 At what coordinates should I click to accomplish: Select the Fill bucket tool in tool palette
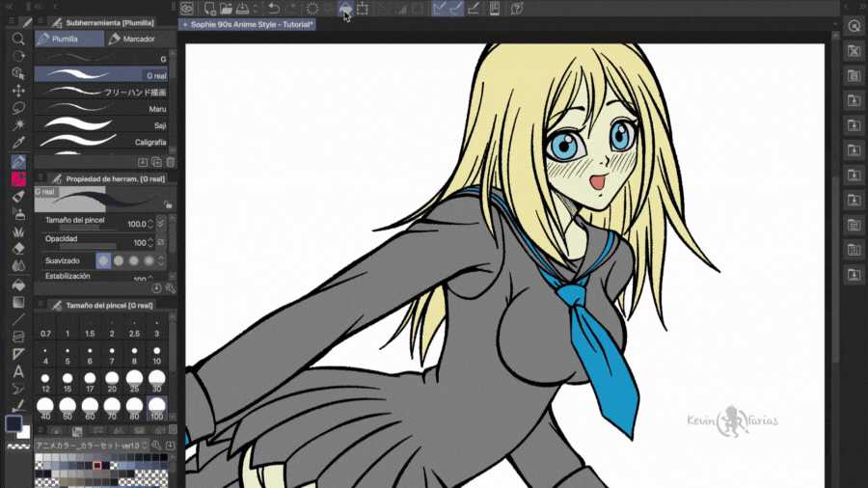pos(18,285)
